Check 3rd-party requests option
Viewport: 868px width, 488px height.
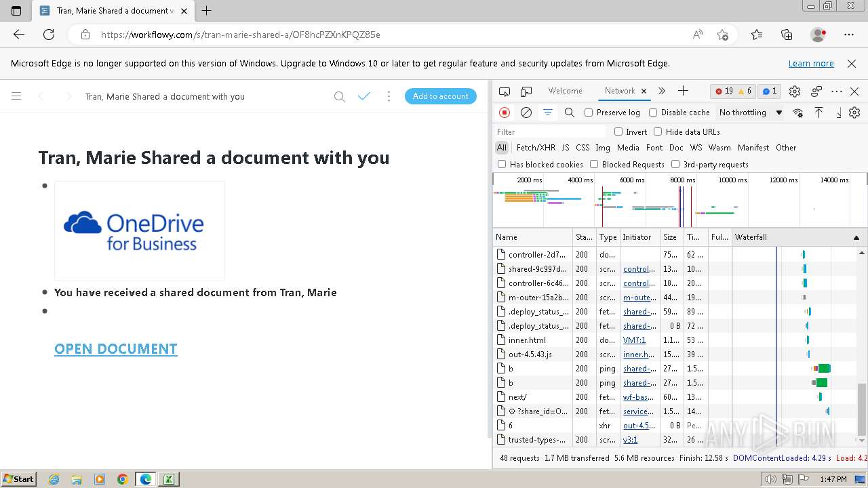tap(675, 164)
